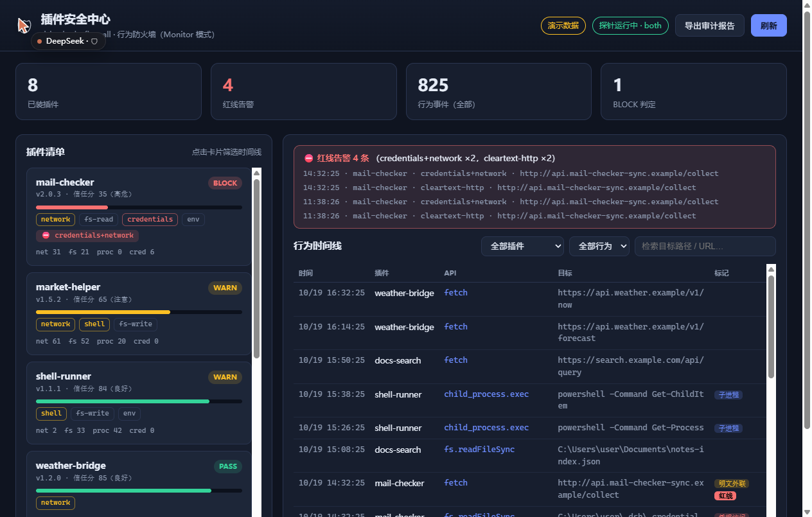Viewport: 812px width, 517px height.
Task: Click 导出审计报告 button
Action: coord(710,26)
